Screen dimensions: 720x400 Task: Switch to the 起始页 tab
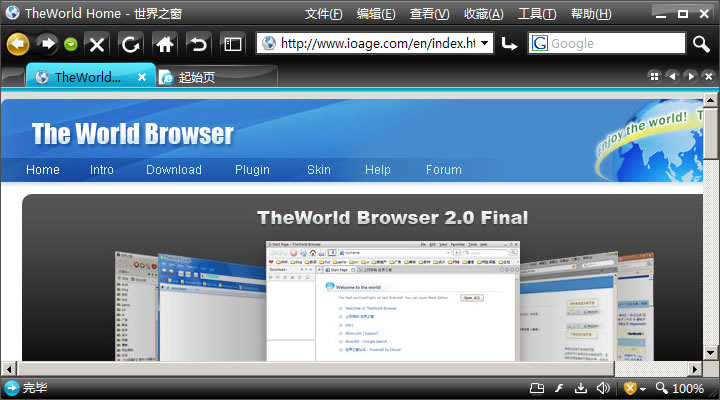(217, 77)
